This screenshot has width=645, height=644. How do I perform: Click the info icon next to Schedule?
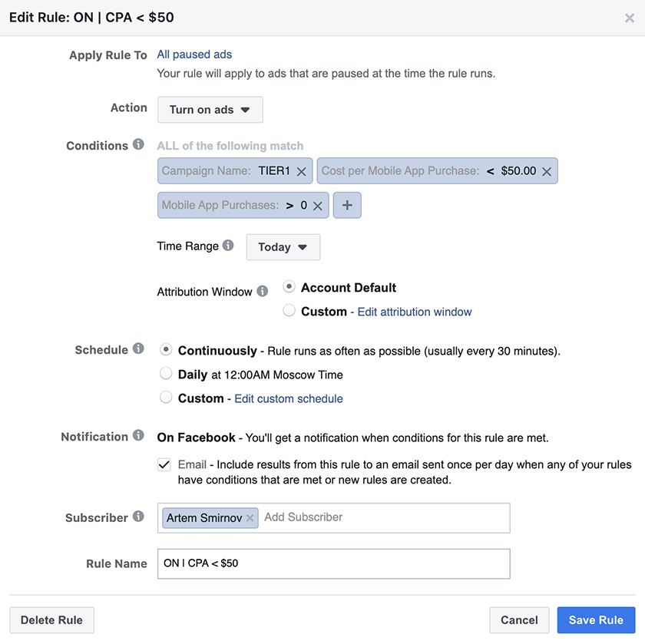(138, 348)
